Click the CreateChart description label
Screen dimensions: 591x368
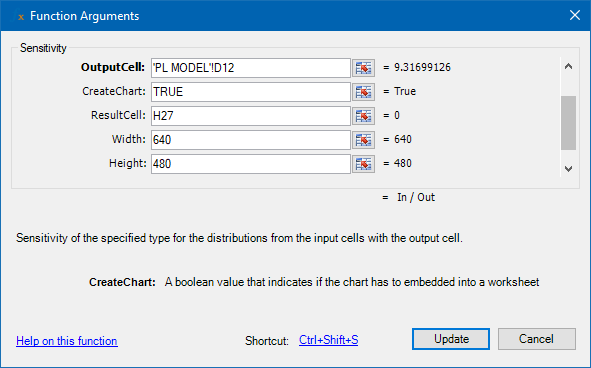[122, 282]
